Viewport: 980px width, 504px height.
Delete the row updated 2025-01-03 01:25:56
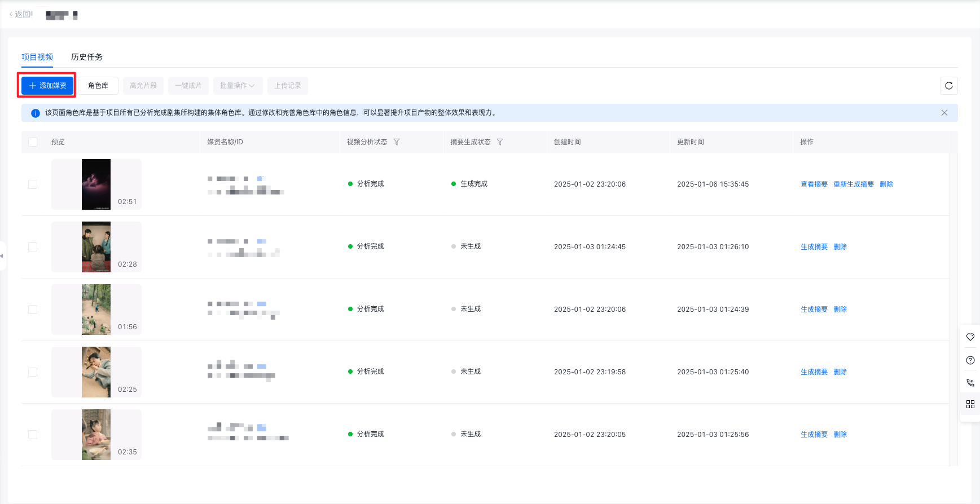pos(840,435)
